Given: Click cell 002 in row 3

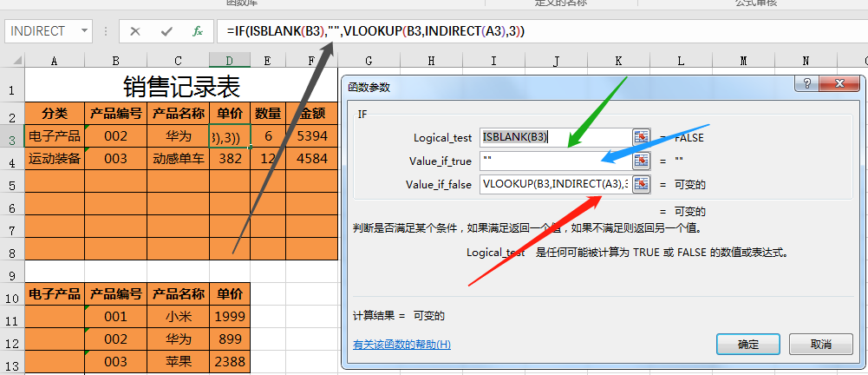Looking at the screenshot, I should [x=115, y=135].
